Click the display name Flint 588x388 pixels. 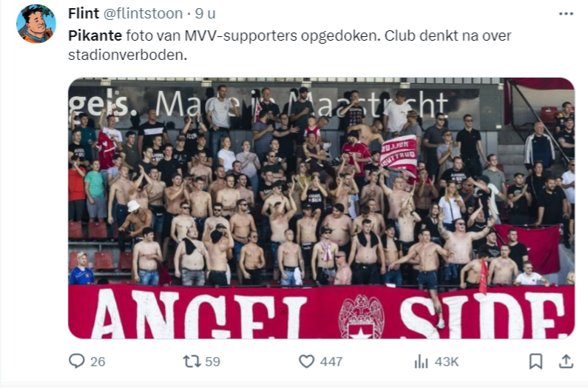coord(84,13)
